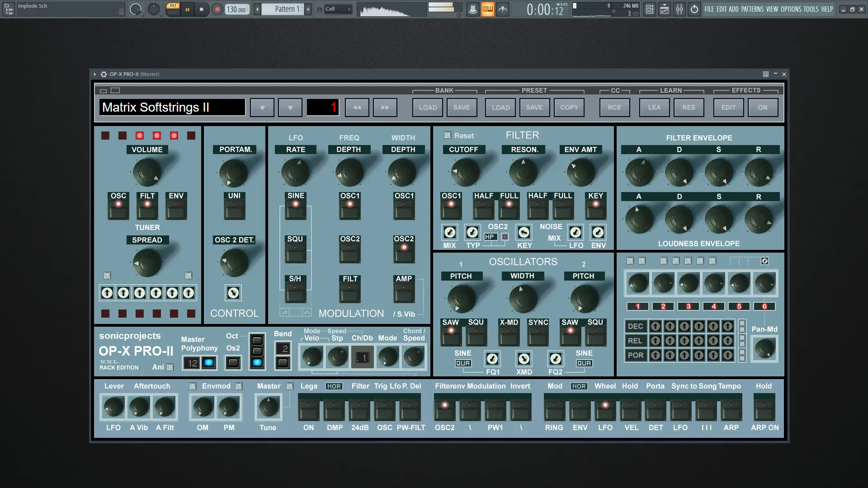Click the preset COPY button
868x488 pixels.
[x=569, y=108]
